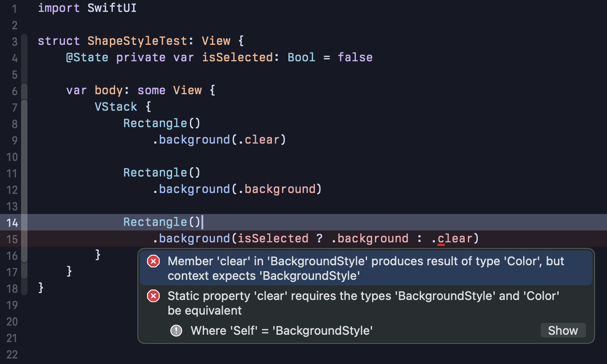Click the red error icon beside the second error
The height and width of the screenshot is (364, 607).
[153, 296]
